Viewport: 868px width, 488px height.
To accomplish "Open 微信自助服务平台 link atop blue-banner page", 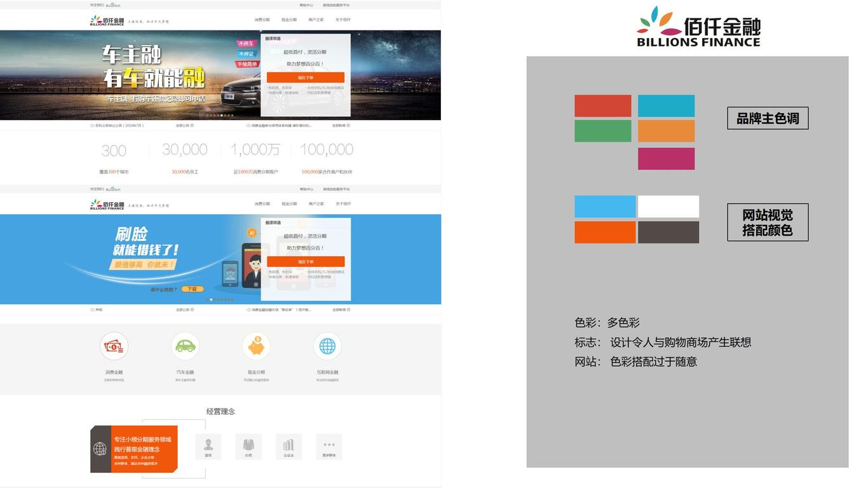I will [336, 189].
